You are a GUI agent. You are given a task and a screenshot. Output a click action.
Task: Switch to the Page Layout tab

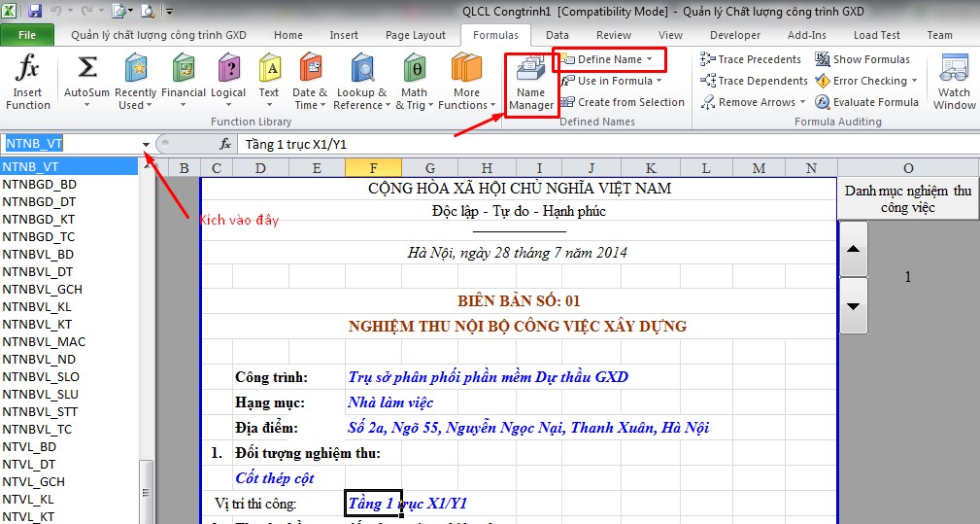tap(415, 35)
